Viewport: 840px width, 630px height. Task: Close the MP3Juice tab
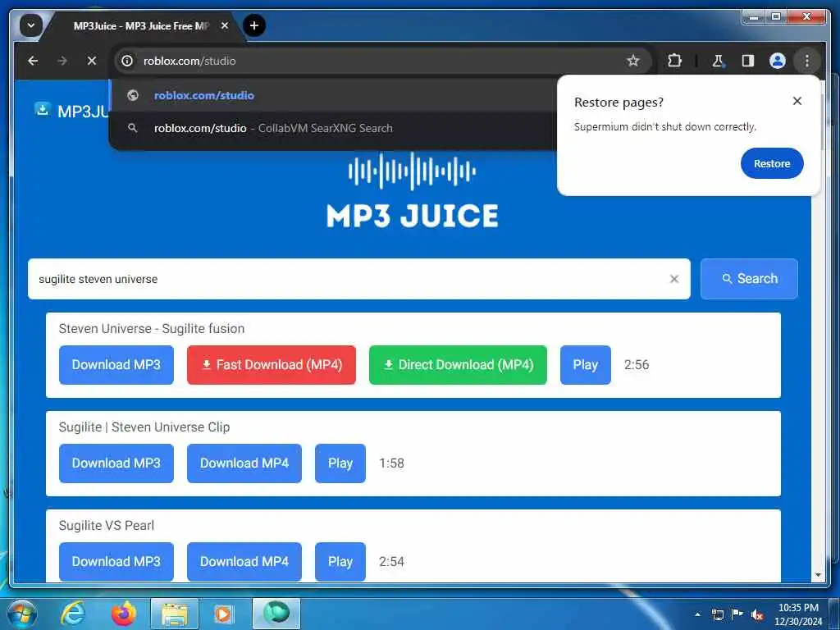(225, 25)
